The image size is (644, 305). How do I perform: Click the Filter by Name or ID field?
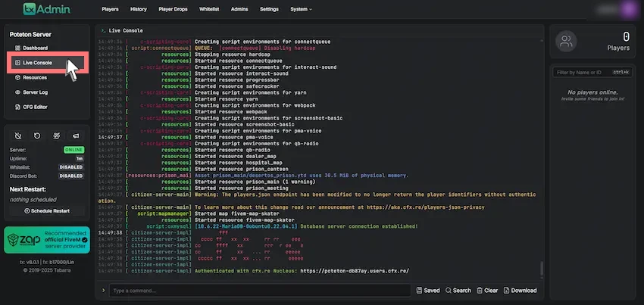(592, 72)
